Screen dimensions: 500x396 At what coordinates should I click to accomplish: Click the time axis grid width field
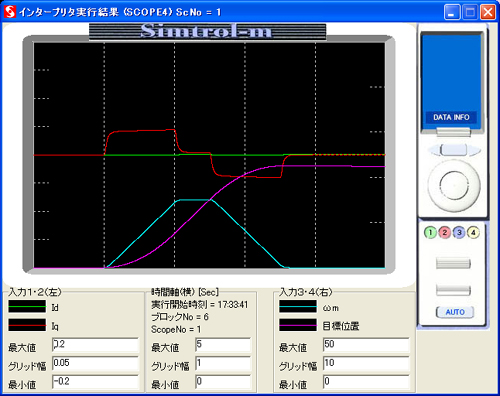click(223, 363)
